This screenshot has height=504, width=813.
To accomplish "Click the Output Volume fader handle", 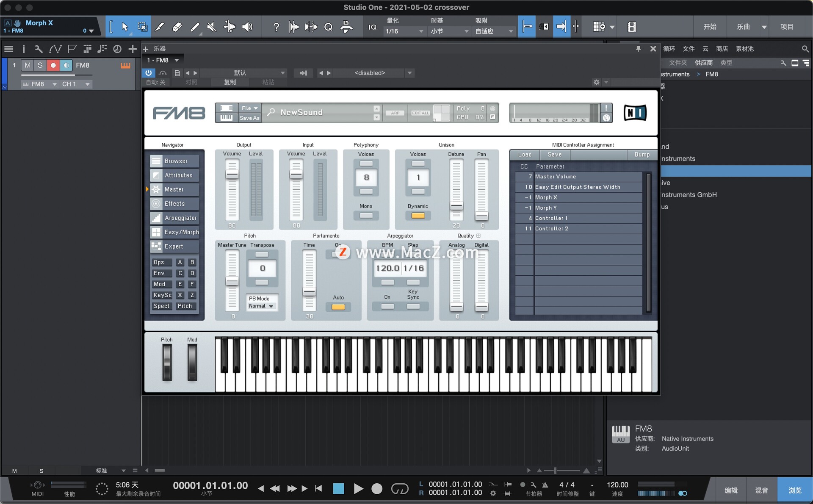I will point(232,174).
